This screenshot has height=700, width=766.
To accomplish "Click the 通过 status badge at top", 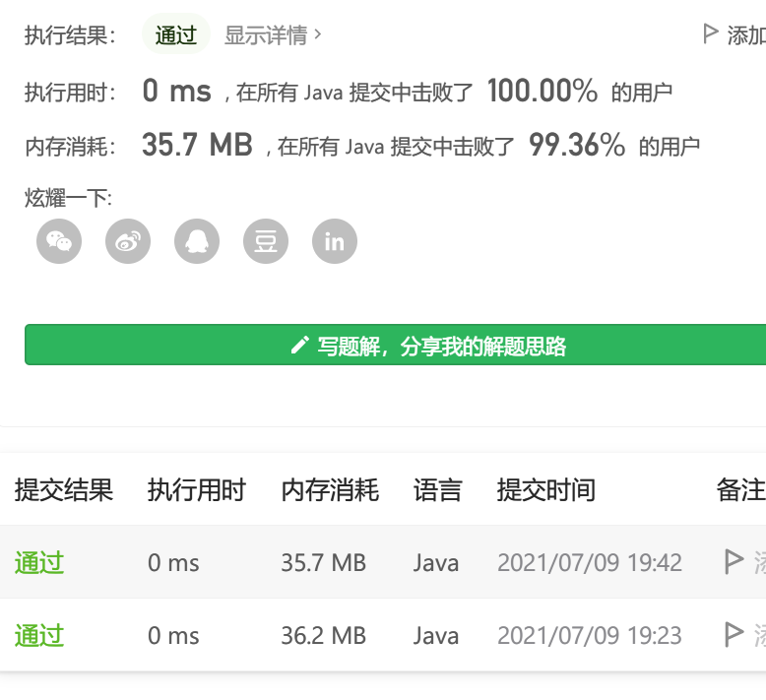I will [x=176, y=34].
